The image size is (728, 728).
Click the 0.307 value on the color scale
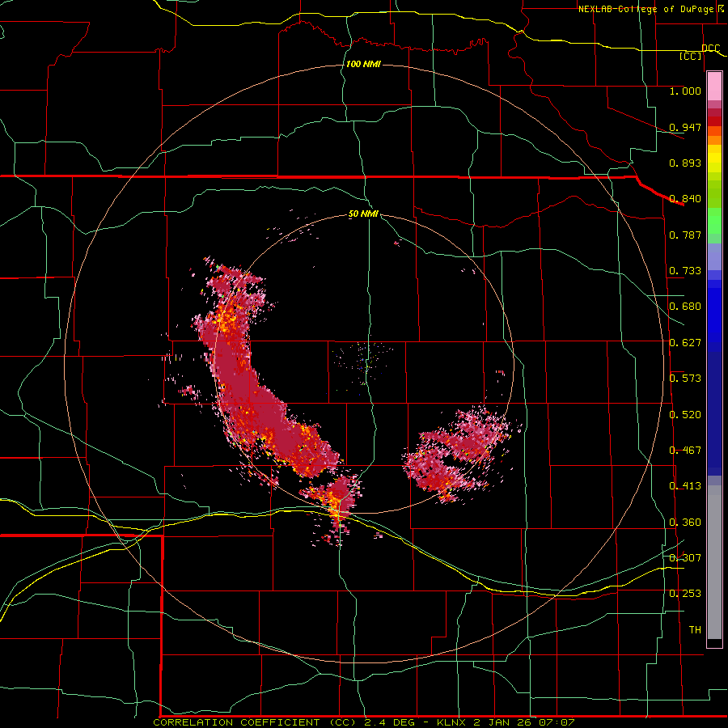(685, 558)
